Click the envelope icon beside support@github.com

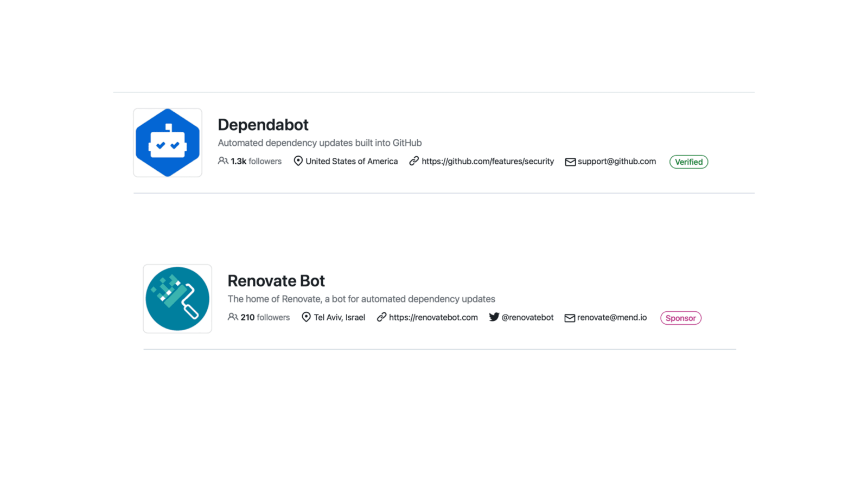coord(570,162)
